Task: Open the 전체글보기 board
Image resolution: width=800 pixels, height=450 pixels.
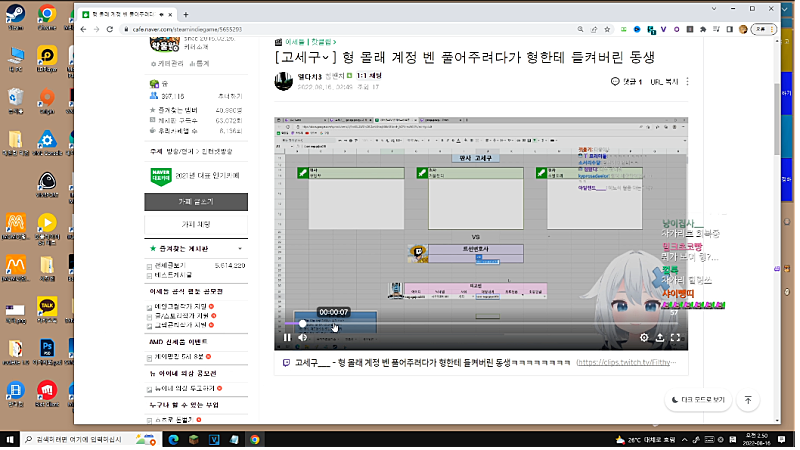Action: 170,266
